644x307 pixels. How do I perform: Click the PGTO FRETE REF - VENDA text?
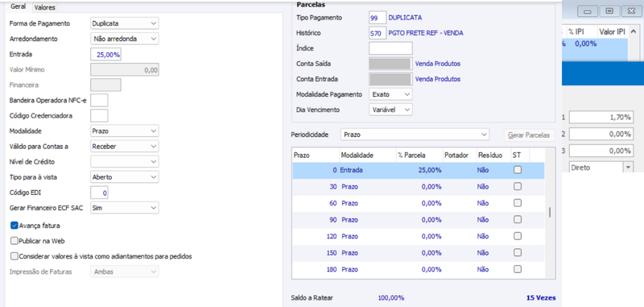click(426, 33)
